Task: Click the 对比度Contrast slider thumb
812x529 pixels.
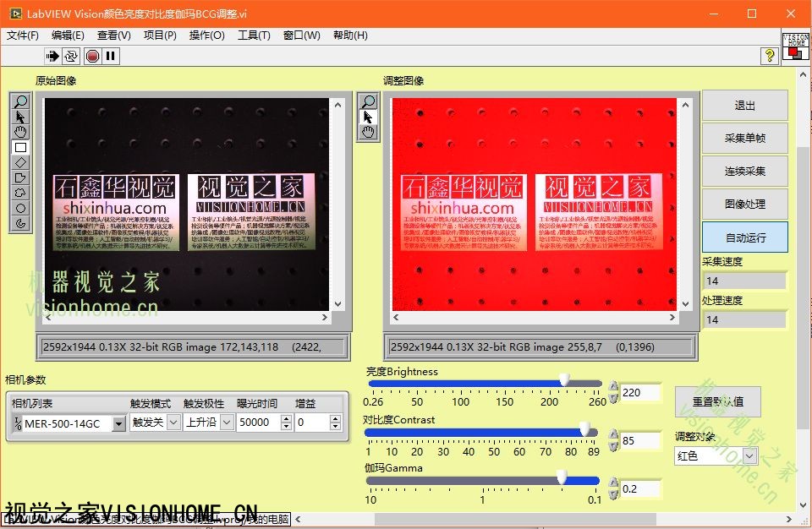Action: click(x=584, y=428)
